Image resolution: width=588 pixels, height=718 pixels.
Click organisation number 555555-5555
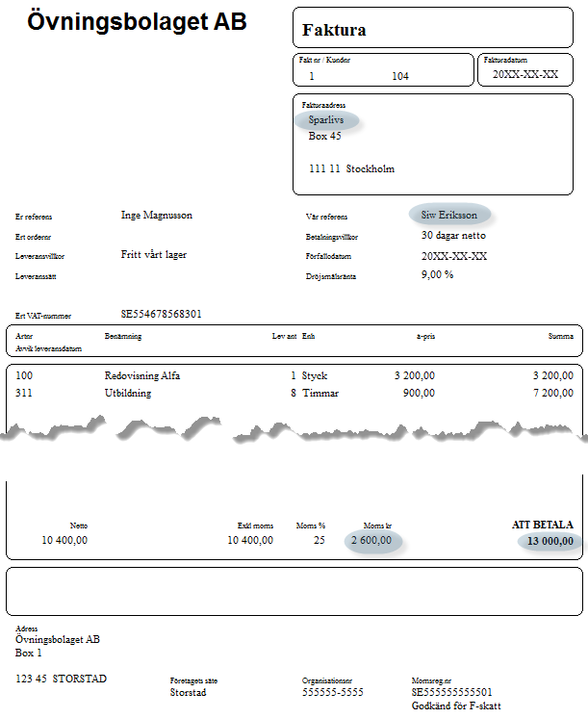pos(333,692)
